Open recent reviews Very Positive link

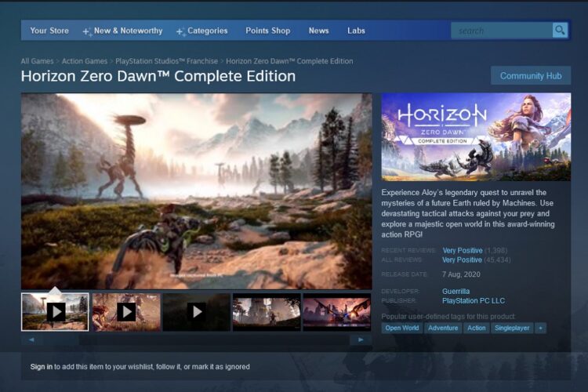[x=463, y=251]
